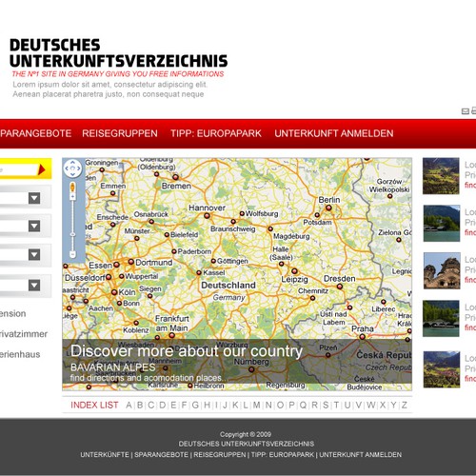Viewport: 476px width, 476px height.
Task: Click the red arrow search submit button
Action: pos(42,169)
